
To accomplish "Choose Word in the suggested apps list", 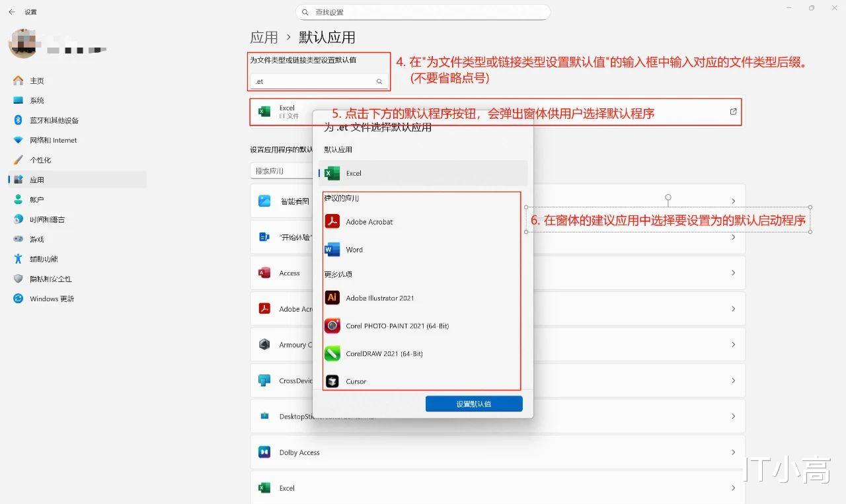I will click(423, 250).
